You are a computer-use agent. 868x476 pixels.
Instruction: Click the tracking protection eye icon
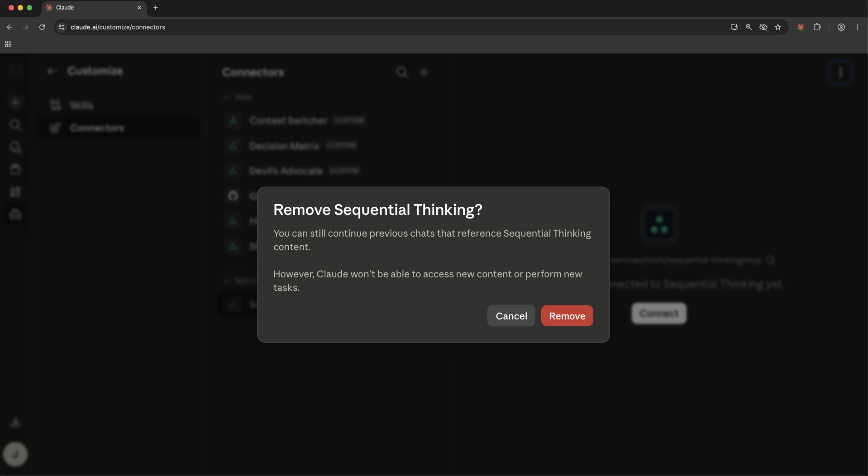click(763, 27)
